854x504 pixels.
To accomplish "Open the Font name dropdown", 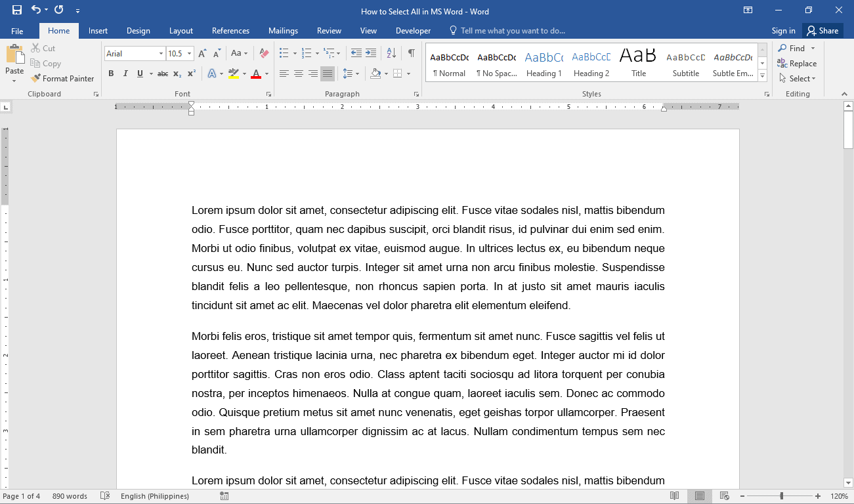I will coord(161,52).
